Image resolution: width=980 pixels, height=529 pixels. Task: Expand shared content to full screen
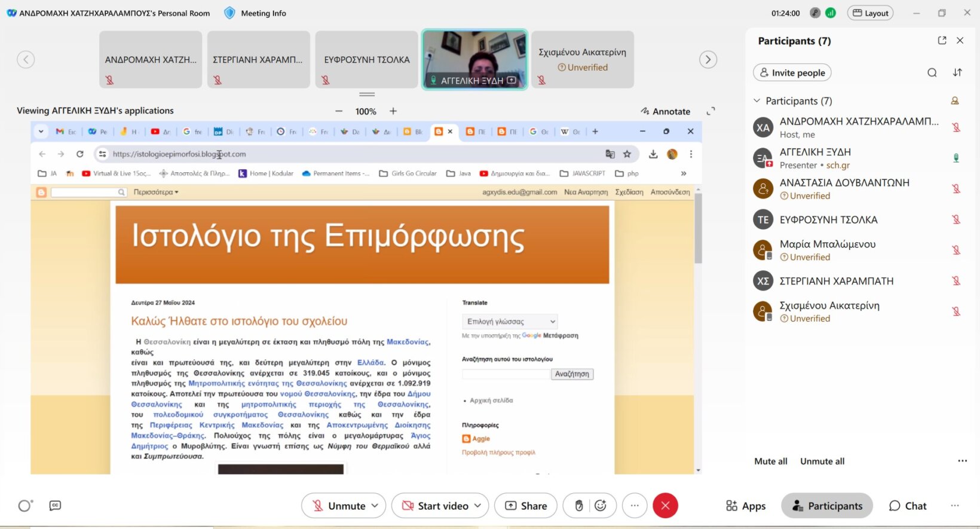tap(710, 111)
